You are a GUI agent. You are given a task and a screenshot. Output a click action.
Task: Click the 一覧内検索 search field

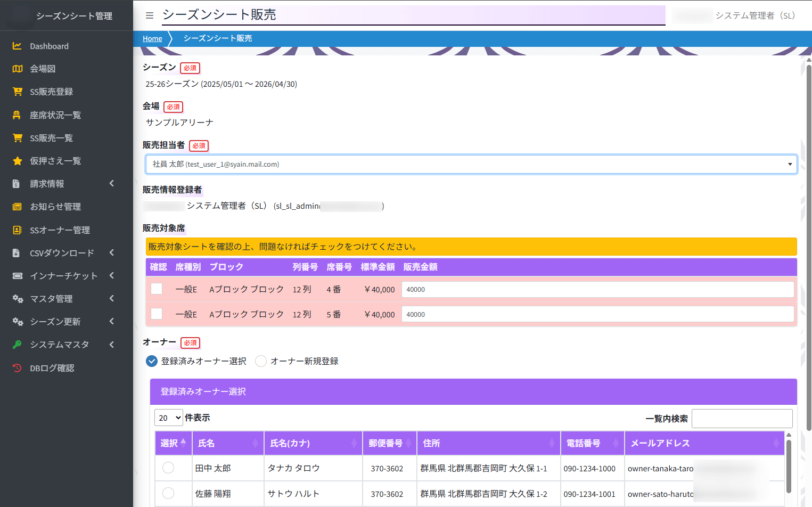[x=742, y=419]
